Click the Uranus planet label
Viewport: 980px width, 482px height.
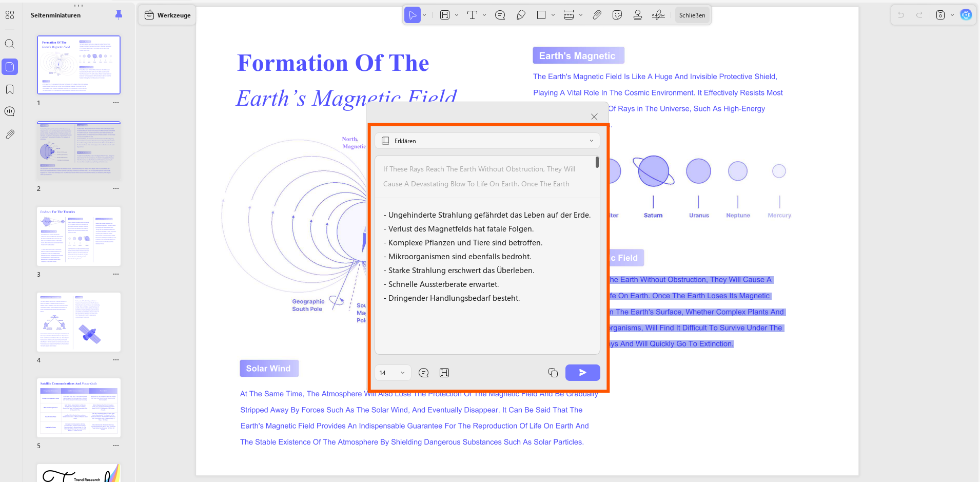[699, 216]
